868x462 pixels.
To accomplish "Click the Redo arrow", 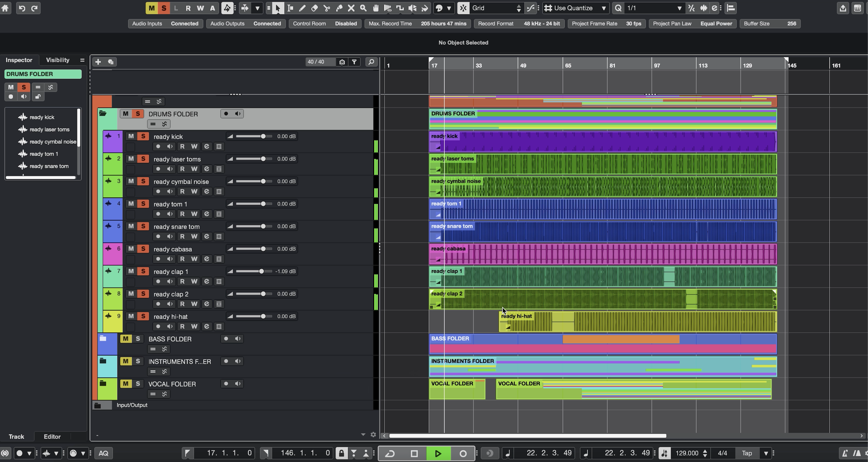I will [34, 8].
